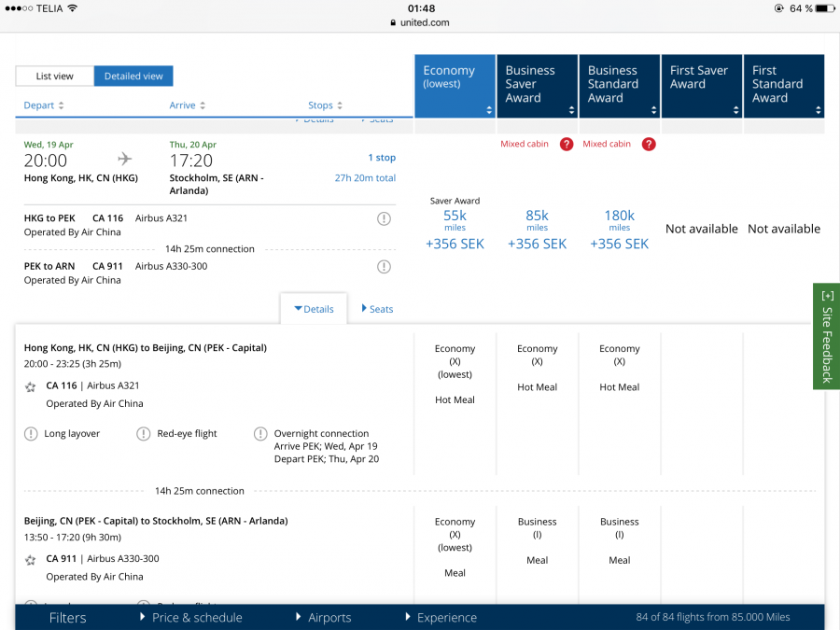The image size is (840, 630).
Task: Expand the Price & schedule filter
Action: 191,617
